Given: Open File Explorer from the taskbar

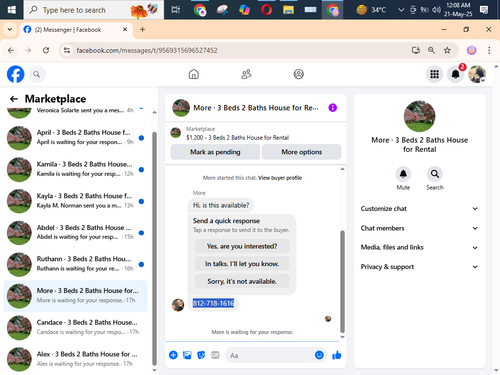Looking at the screenshot, I should pyautogui.click(x=288, y=10).
